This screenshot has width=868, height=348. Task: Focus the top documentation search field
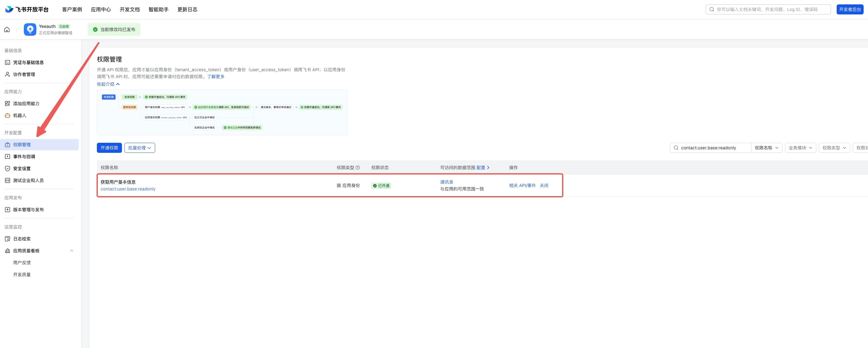(768, 9)
